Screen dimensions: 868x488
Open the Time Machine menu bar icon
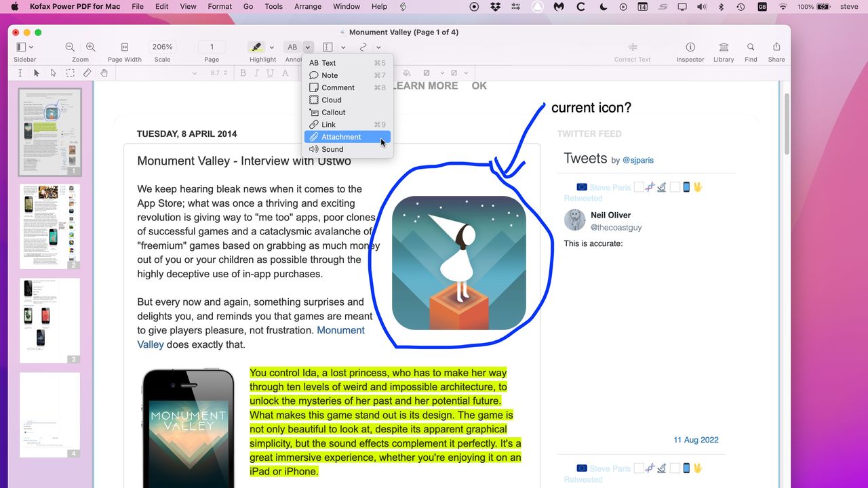point(741,6)
